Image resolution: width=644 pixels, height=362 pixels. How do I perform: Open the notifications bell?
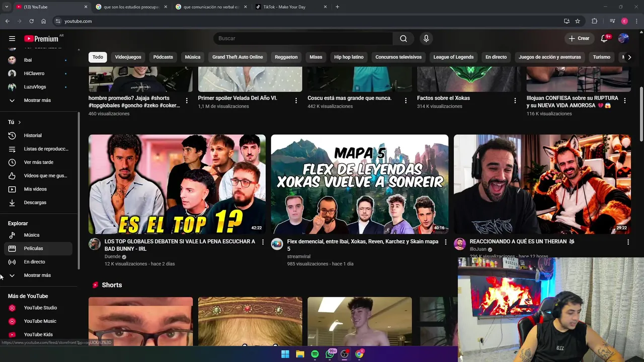(605, 39)
